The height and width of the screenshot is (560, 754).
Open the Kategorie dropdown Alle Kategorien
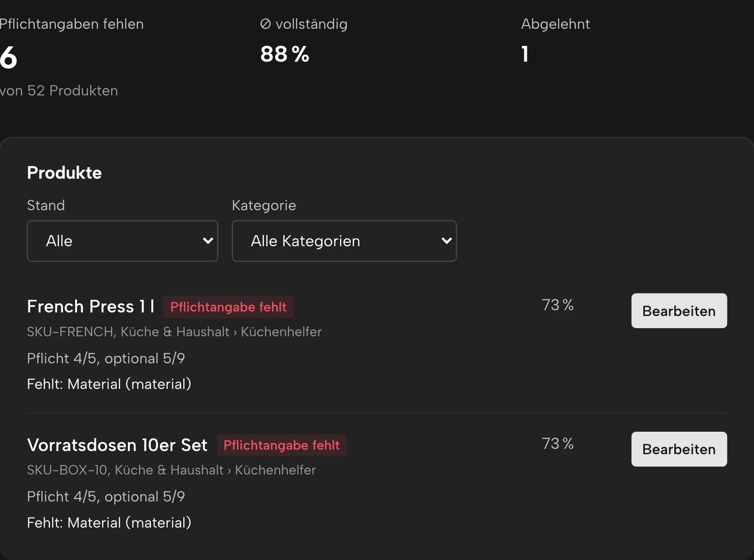coord(344,241)
